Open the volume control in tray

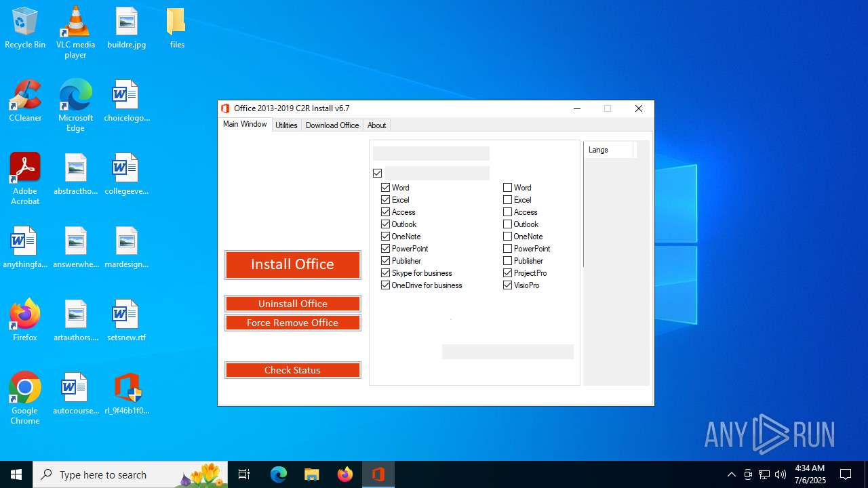[x=781, y=474]
